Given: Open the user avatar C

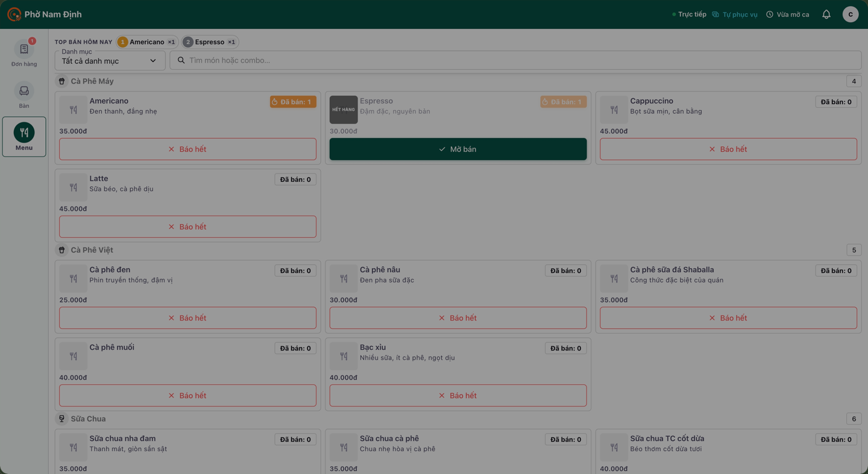Looking at the screenshot, I should pos(851,14).
